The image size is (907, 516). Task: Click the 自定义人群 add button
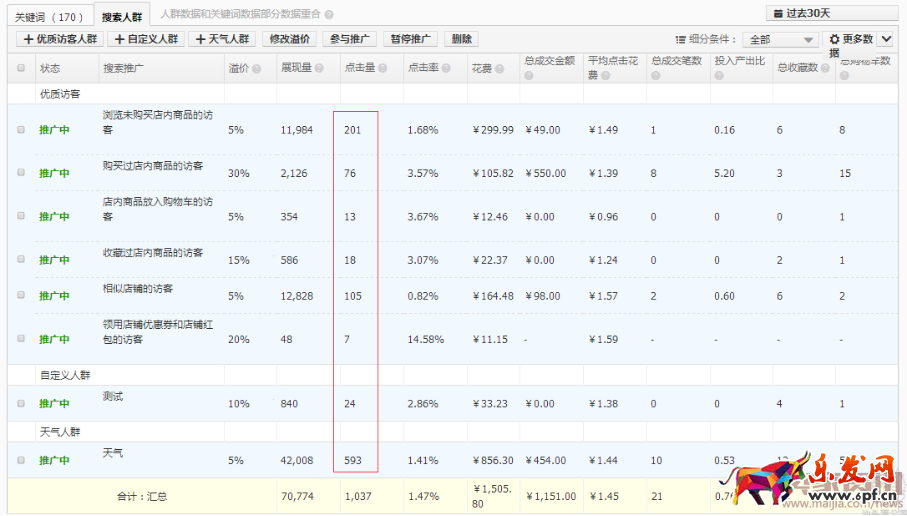tap(146, 39)
